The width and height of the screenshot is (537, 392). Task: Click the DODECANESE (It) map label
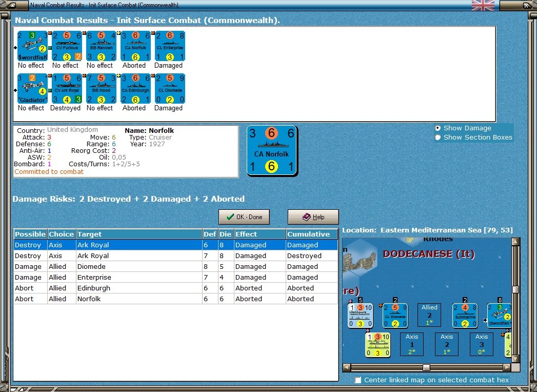[x=429, y=254]
